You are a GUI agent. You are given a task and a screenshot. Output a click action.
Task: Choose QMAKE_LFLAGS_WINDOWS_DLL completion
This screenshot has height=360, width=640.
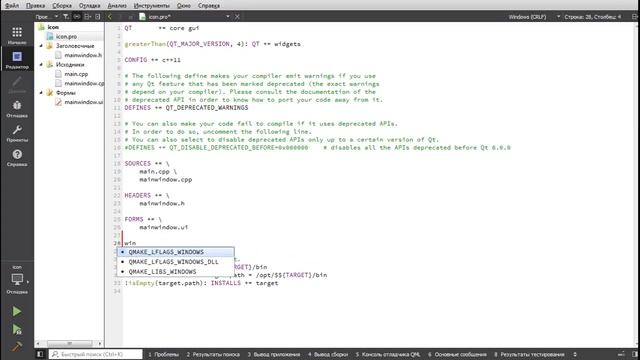click(176, 262)
